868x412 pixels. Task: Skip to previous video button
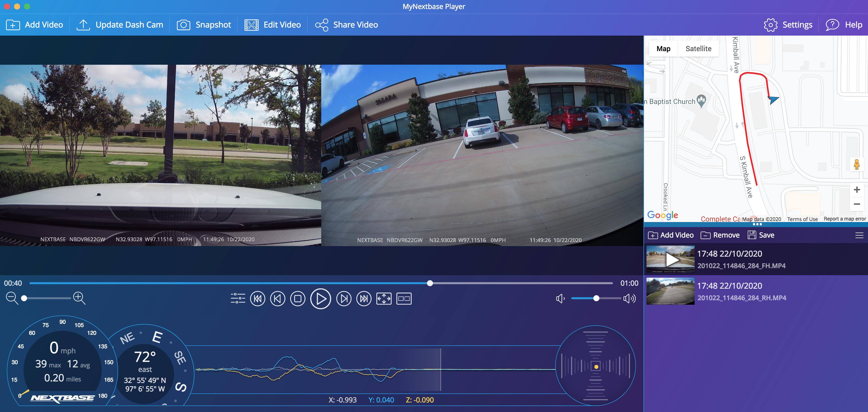coord(258,298)
